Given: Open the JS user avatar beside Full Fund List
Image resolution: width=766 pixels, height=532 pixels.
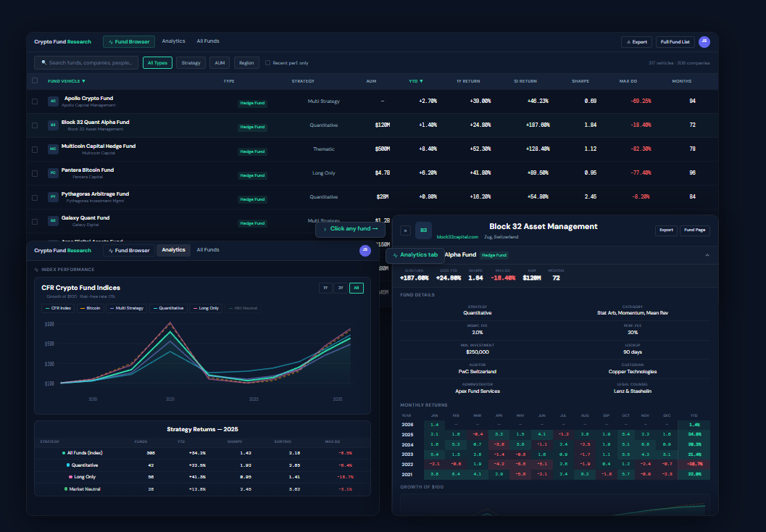Looking at the screenshot, I should tap(704, 42).
